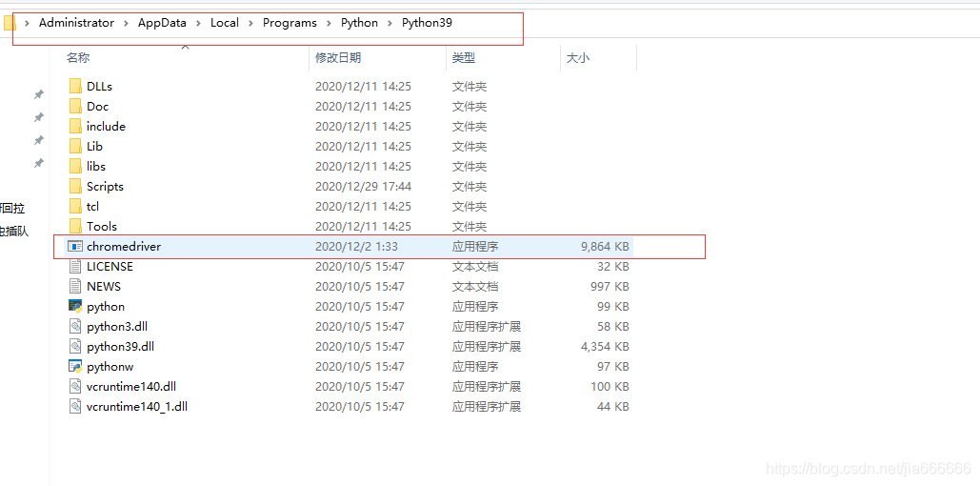This screenshot has height=486, width=980.
Task: Expand chevron between Local and Programs
Action: point(250,23)
